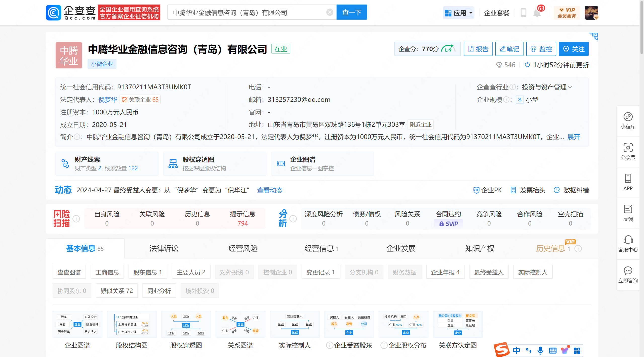Click the QR code corner icon
This screenshot has height=357, width=644.
tap(594, 36)
